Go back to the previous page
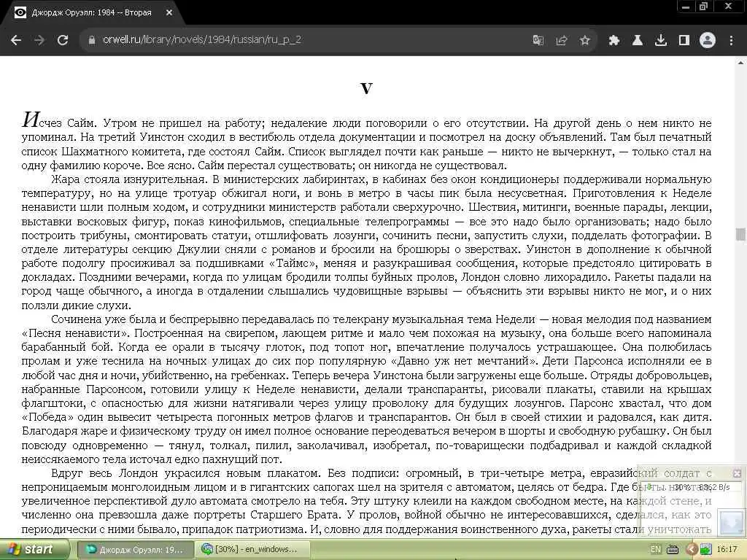747x560 pixels. tap(16, 40)
